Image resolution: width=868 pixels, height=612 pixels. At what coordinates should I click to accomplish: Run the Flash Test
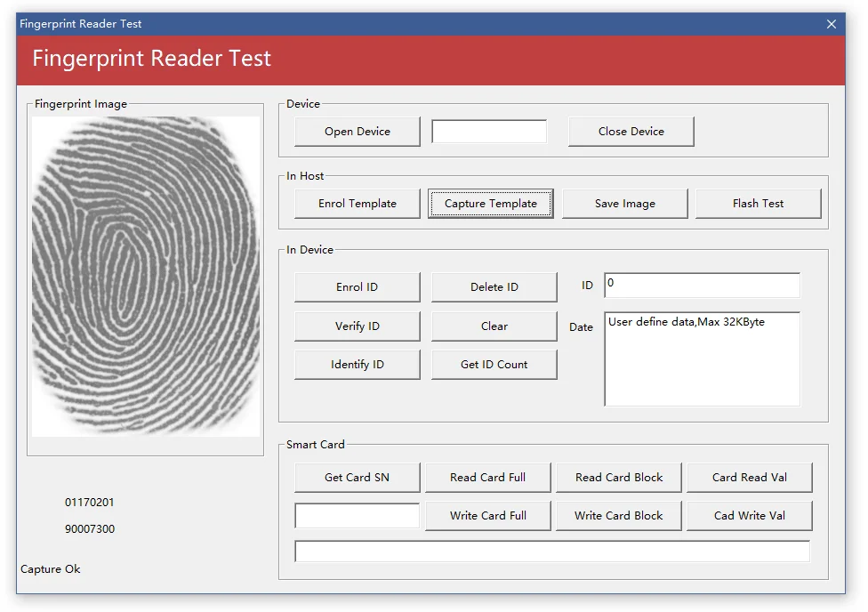pos(759,203)
